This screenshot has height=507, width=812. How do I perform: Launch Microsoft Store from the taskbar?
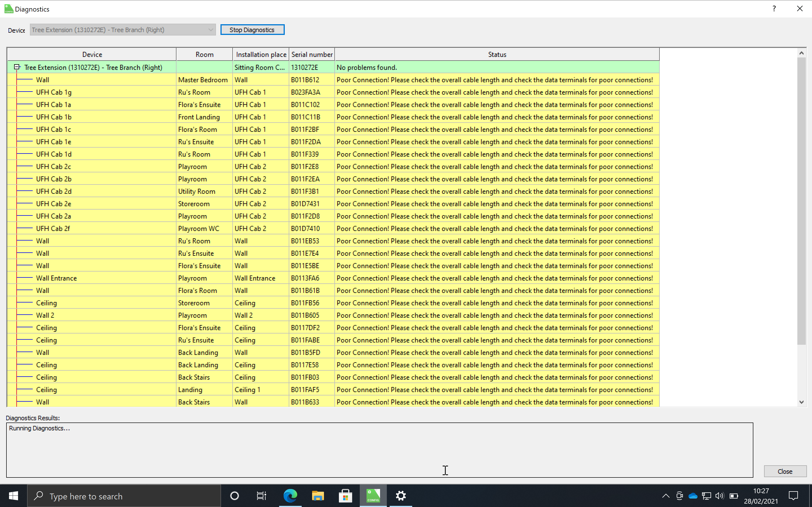345,496
